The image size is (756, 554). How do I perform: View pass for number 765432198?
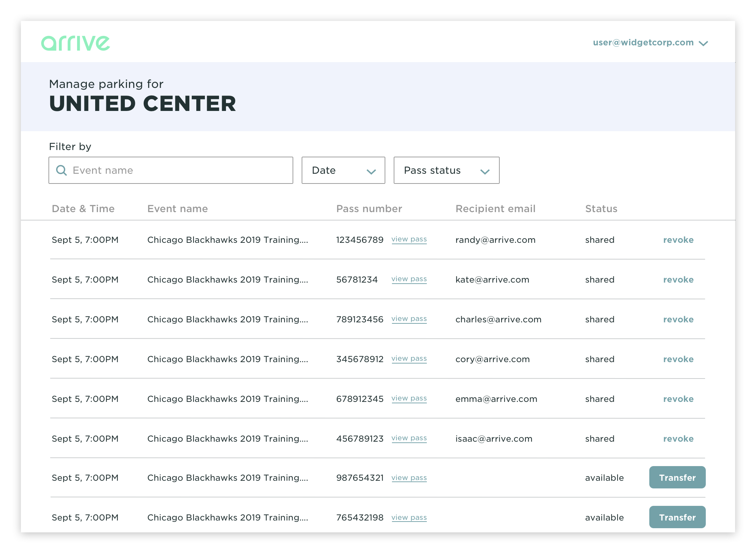(409, 518)
